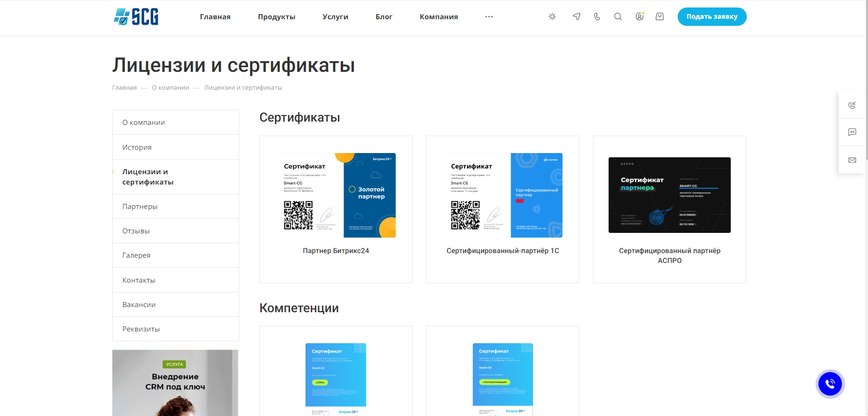The height and width of the screenshot is (416, 868).
Task: Click the 'Партнер Битрикс24' caption
Action: pyautogui.click(x=336, y=251)
